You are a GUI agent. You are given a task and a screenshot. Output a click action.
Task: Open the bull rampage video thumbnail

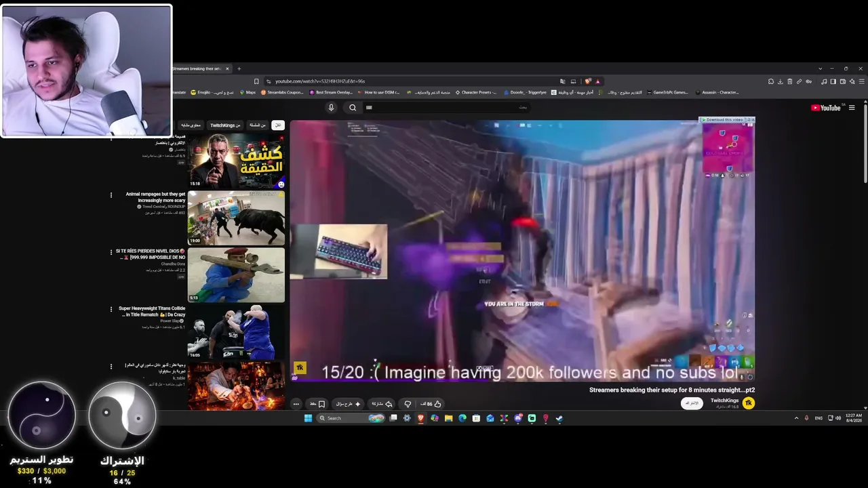[x=236, y=218]
